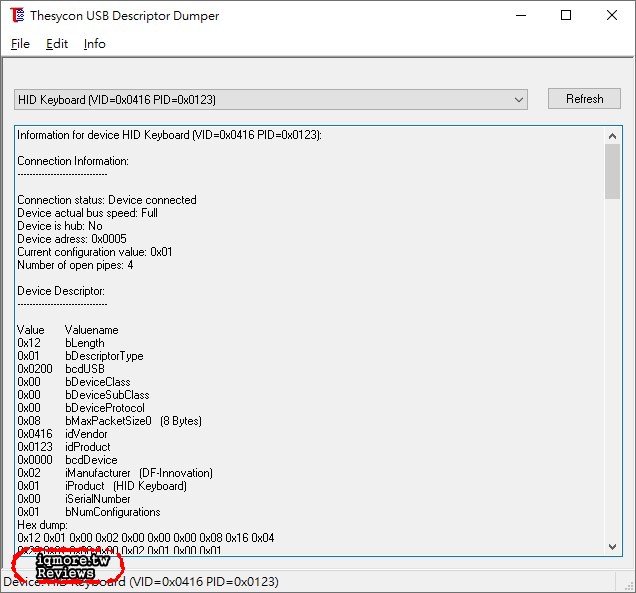636x593 pixels.
Task: Click the idVendor row
Action: (62, 434)
